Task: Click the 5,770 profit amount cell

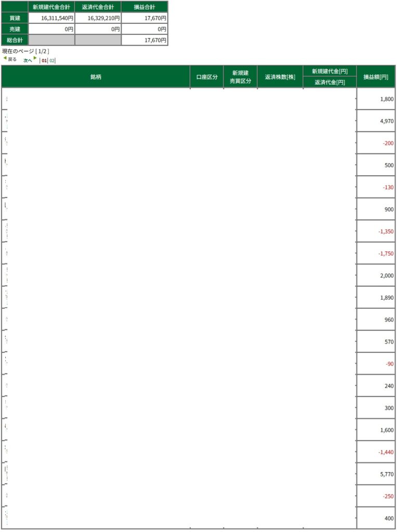Action: [x=386, y=474]
